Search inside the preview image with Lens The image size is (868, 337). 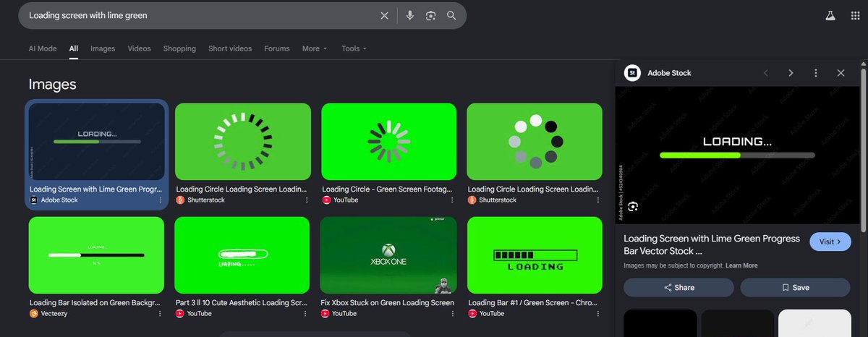(x=633, y=207)
